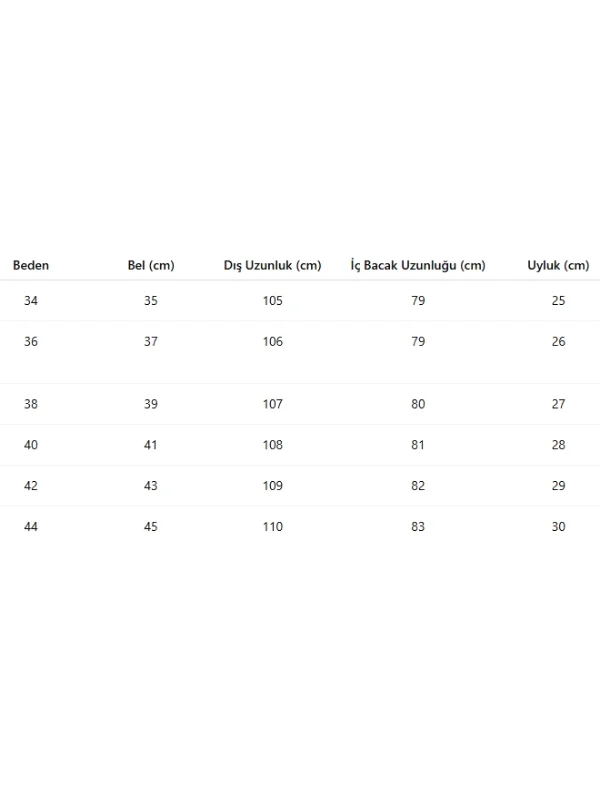The image size is (600, 800).
Task: Click the inseam value 83
Action: coord(418,526)
